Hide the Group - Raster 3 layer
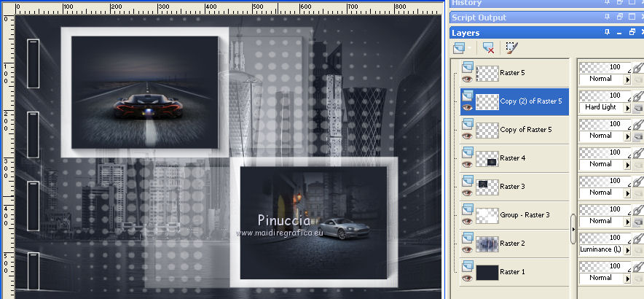The image size is (644, 299). click(467, 221)
